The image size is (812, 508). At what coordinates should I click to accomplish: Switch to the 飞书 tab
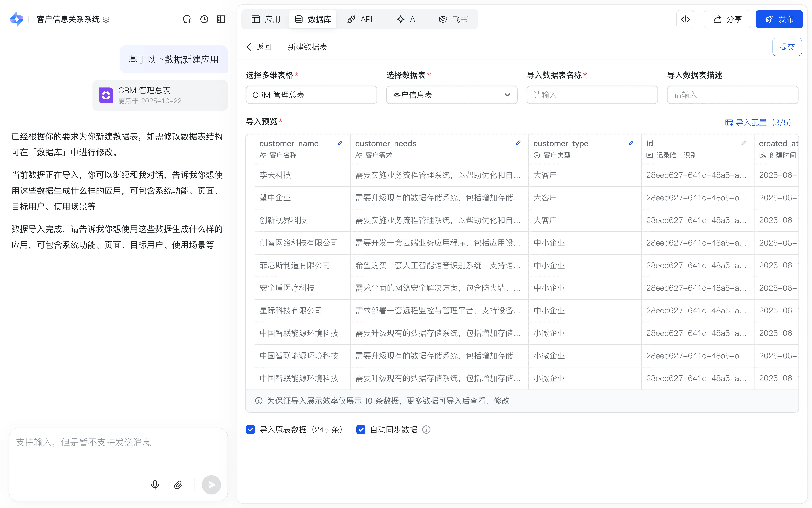(453, 19)
